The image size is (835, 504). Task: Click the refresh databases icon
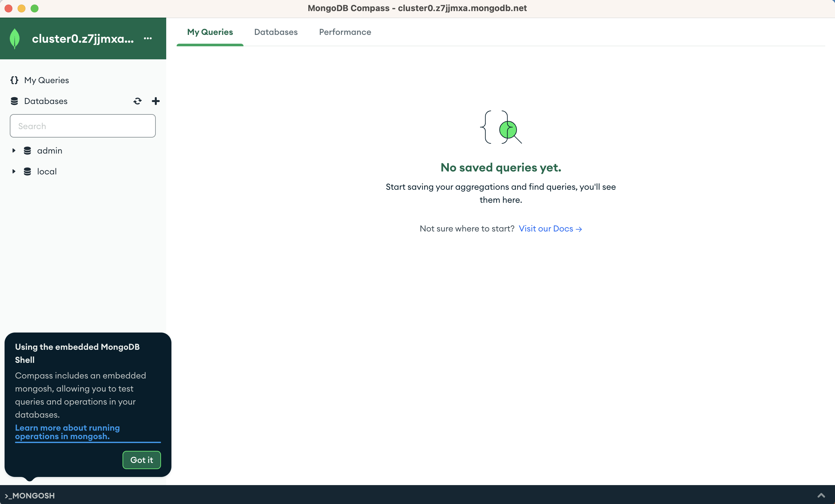[137, 101]
